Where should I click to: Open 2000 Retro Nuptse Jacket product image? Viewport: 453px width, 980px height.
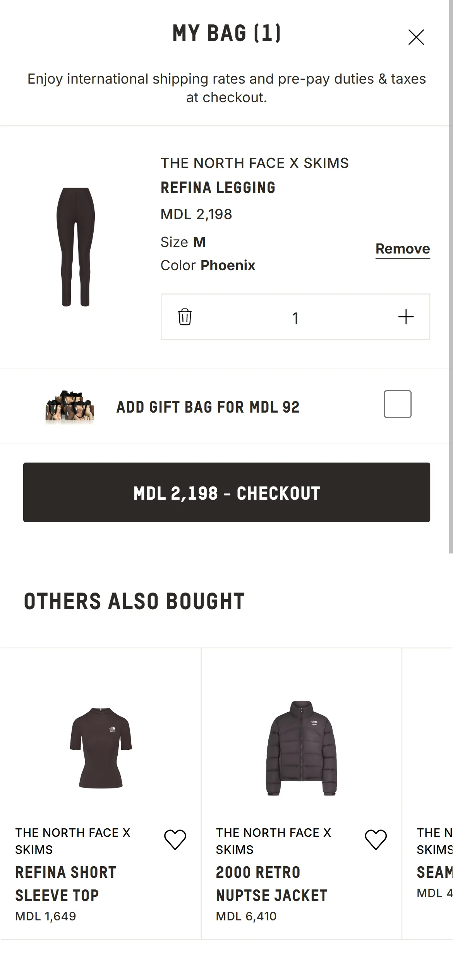click(301, 748)
